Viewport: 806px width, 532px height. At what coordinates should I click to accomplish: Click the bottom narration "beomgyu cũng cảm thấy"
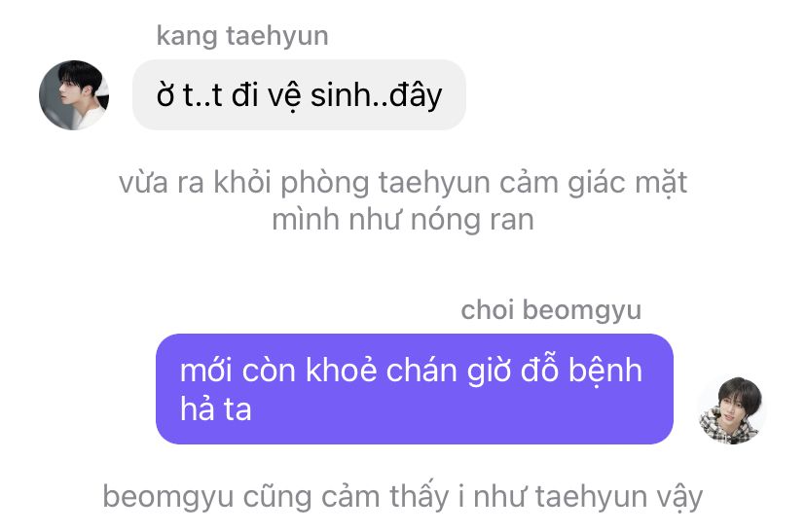(x=403, y=497)
